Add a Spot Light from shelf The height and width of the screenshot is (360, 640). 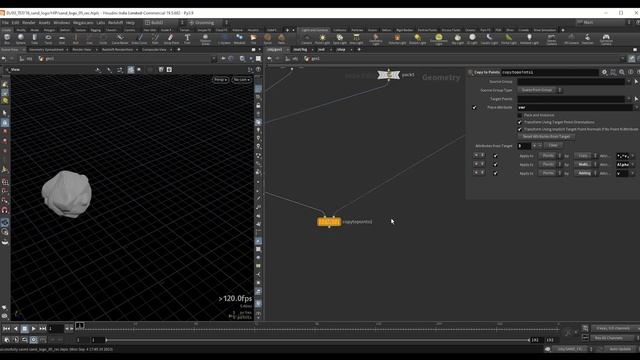340,39
